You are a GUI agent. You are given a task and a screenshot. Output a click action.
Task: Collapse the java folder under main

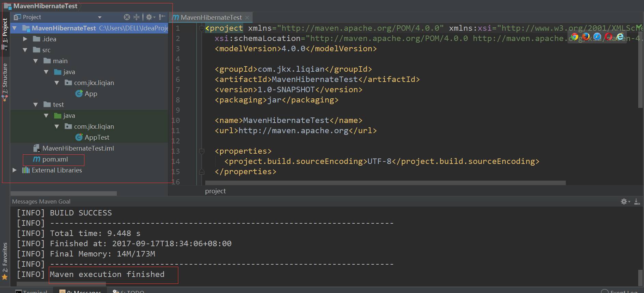coord(46,72)
